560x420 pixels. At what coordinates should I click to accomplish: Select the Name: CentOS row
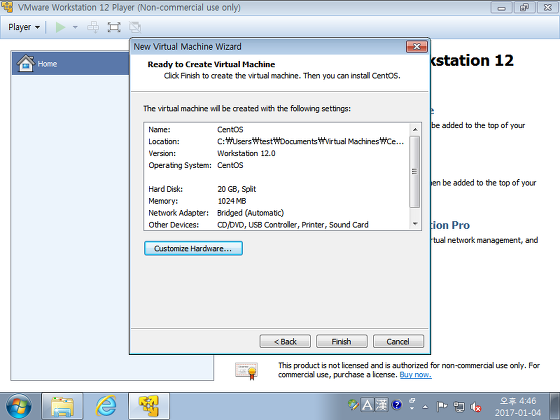pos(277,129)
